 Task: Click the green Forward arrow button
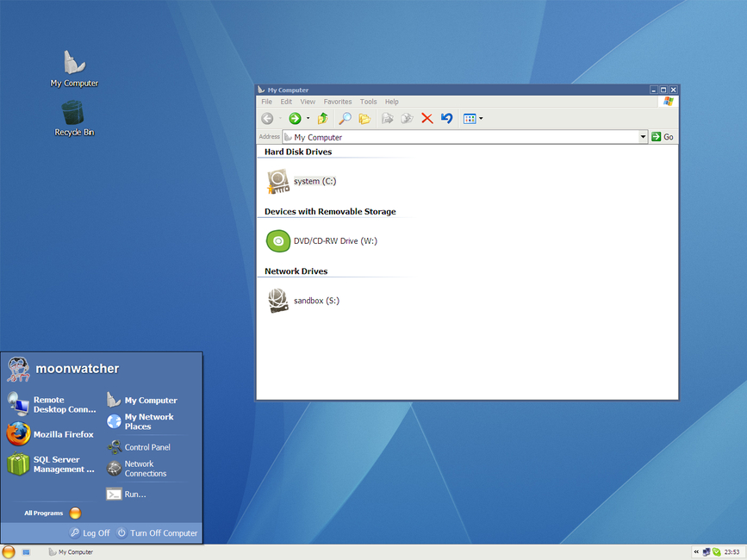[295, 119]
